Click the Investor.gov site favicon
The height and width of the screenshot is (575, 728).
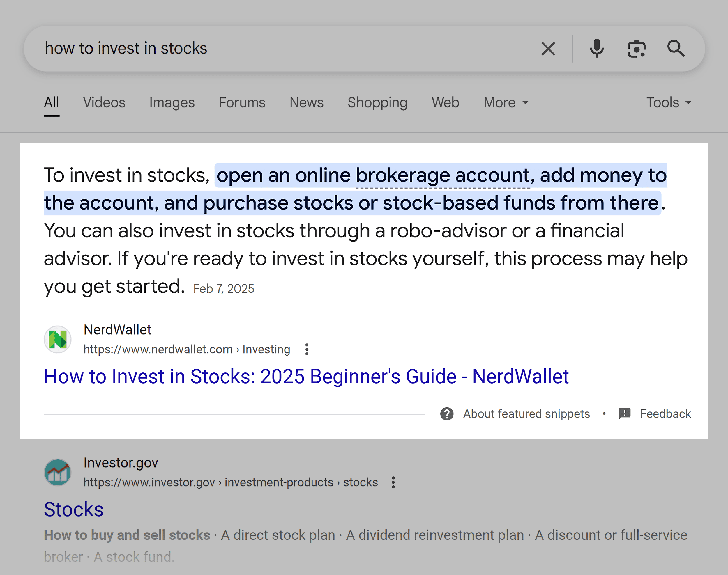58,472
